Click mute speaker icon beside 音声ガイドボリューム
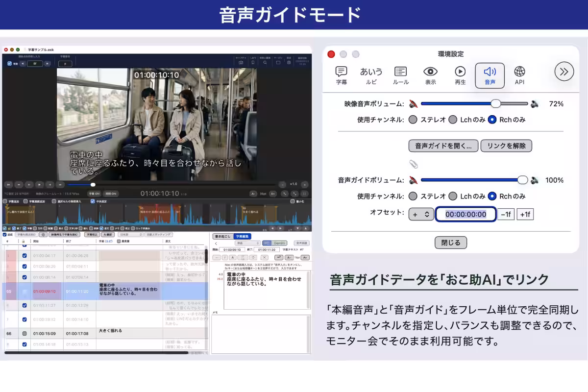 [414, 180]
